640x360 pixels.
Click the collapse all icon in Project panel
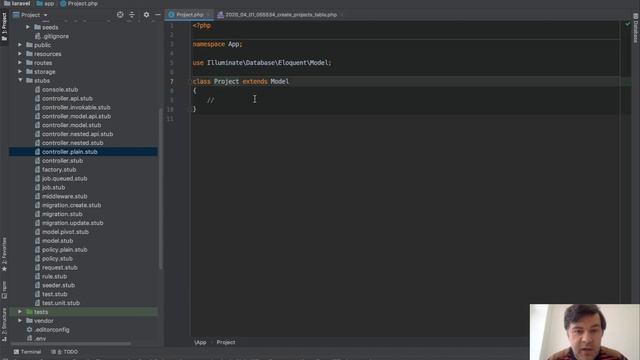132,15
